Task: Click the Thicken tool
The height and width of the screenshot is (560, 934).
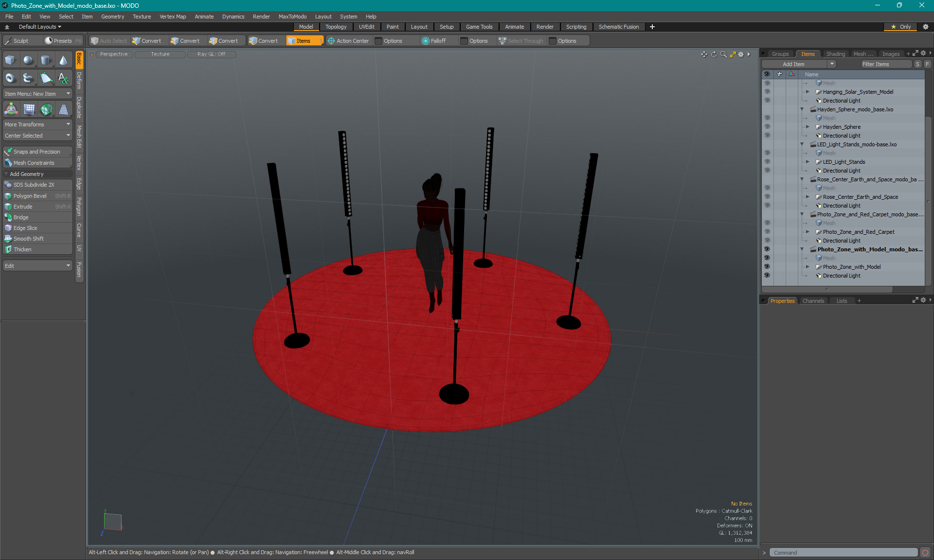Action: click(x=37, y=249)
